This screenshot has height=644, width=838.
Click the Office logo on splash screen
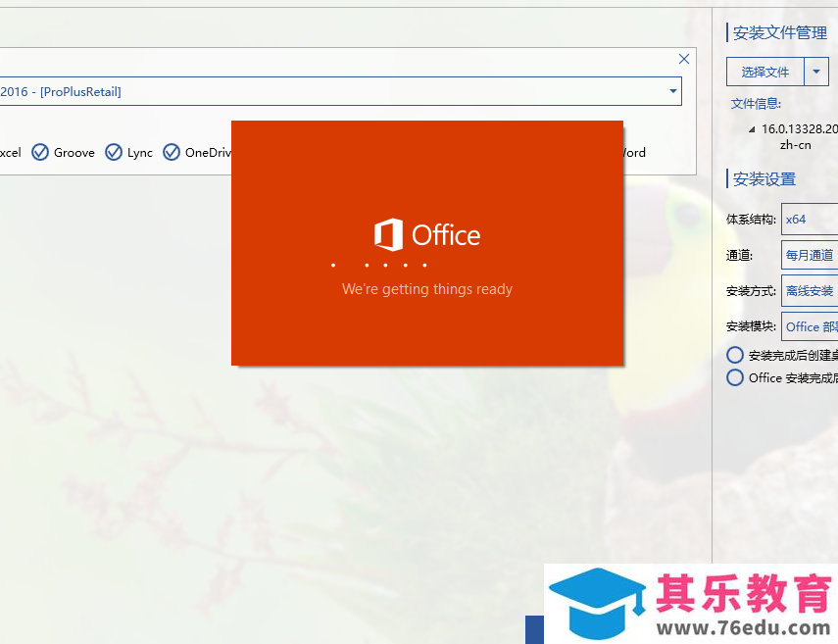coord(427,234)
